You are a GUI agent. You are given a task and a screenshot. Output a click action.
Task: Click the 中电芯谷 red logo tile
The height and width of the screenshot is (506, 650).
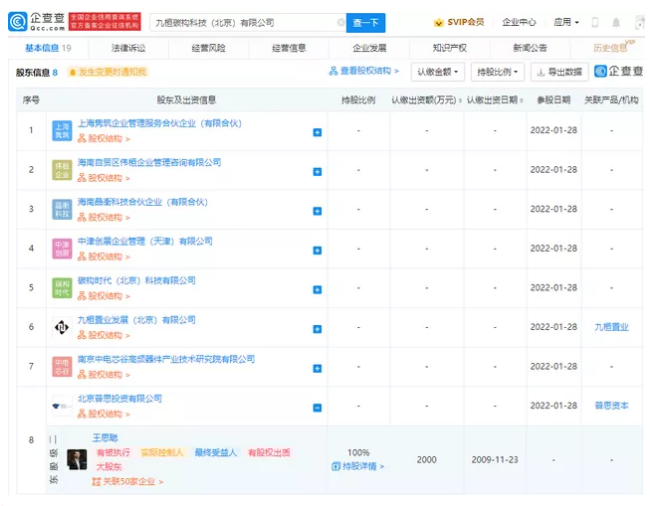point(62,367)
